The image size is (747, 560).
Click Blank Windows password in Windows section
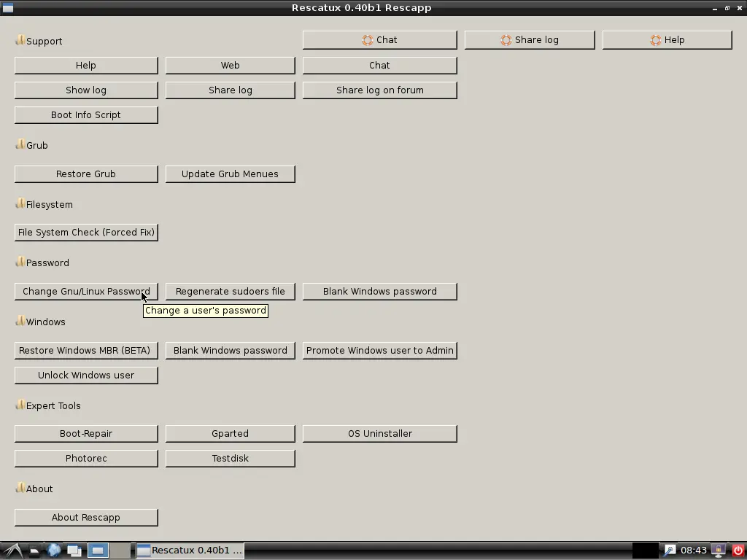tap(230, 351)
